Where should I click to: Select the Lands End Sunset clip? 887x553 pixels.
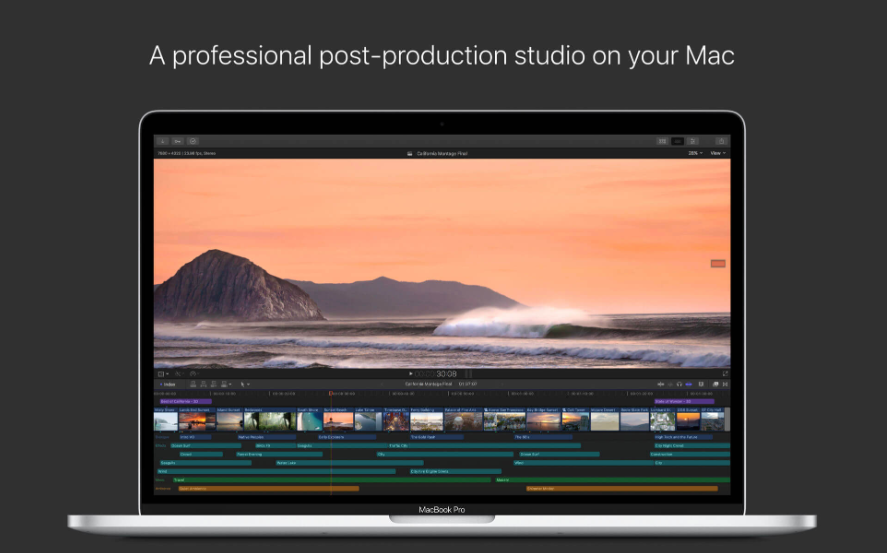click(197, 421)
